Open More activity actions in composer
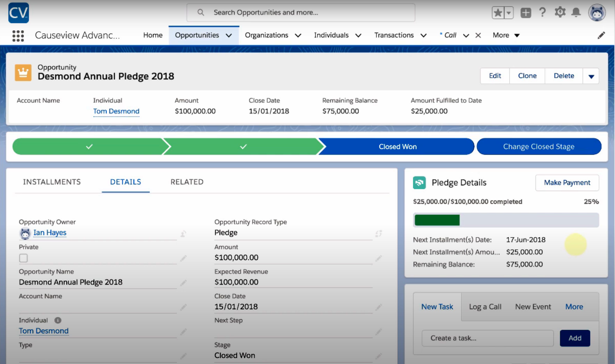Viewport: 615px width, 364px height. point(574,307)
